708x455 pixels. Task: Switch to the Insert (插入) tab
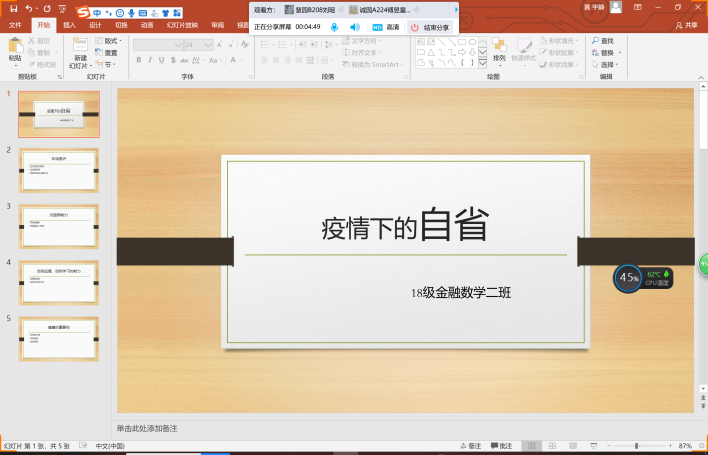(x=68, y=24)
